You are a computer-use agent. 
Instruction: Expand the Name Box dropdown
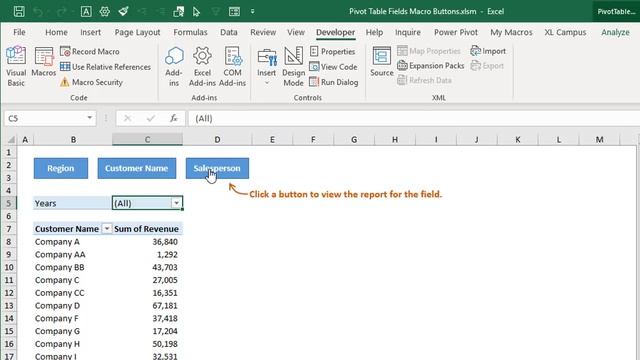tap(89, 118)
